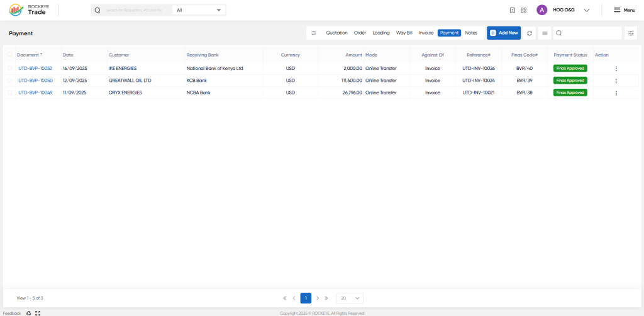
Task: Select the Payment tab
Action: pyautogui.click(x=449, y=33)
